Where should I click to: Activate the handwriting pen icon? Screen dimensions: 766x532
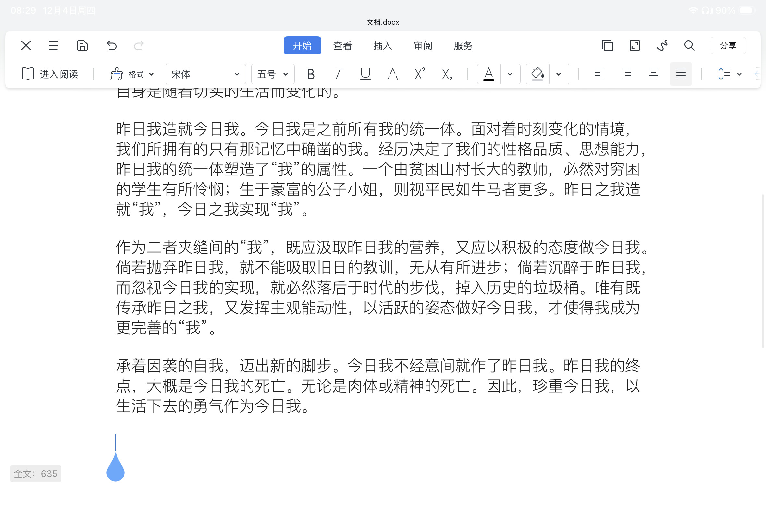[662, 45]
